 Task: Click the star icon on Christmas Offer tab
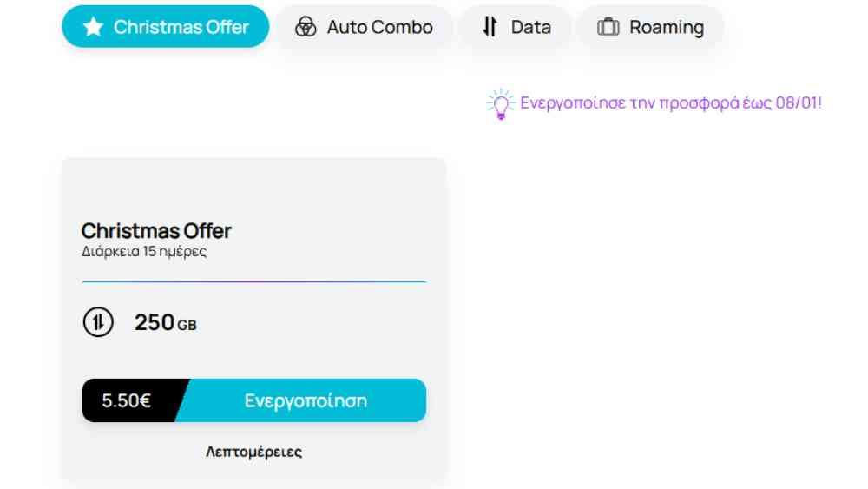point(93,27)
